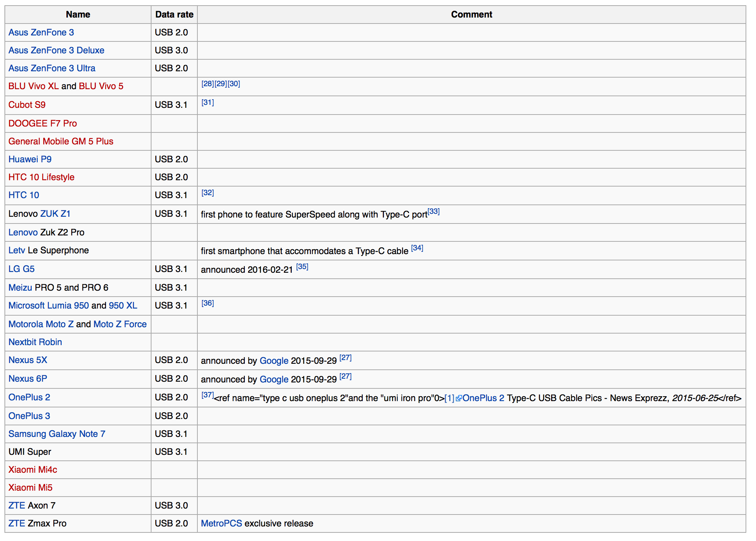The height and width of the screenshot is (541, 756).
Task: Open citation [27] in Nexus 5X row
Action: (346, 357)
